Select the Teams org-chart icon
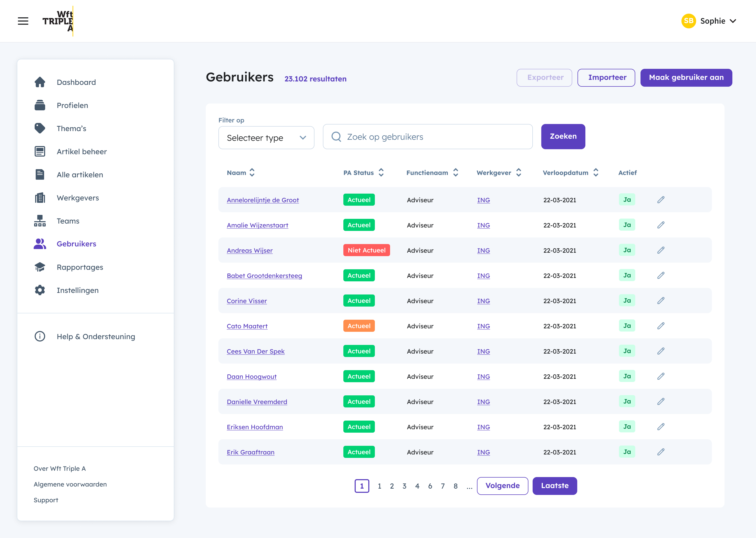This screenshot has height=538, width=756. click(40, 221)
